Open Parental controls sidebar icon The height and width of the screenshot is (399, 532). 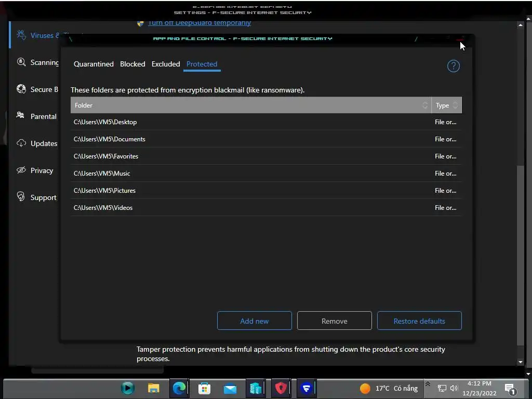point(20,115)
